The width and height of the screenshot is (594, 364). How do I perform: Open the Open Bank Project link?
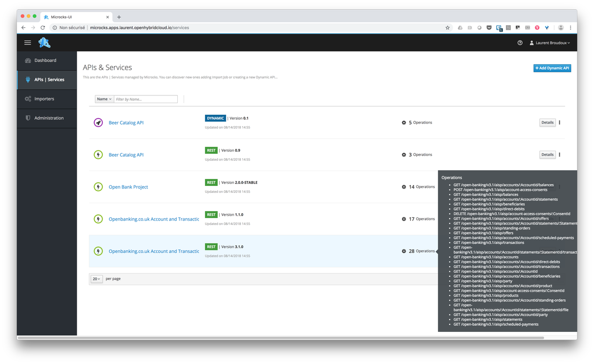click(x=128, y=187)
